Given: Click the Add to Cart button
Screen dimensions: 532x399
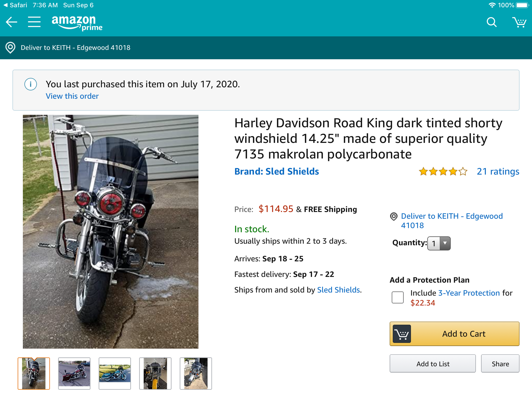Looking at the screenshot, I should click(x=454, y=334).
